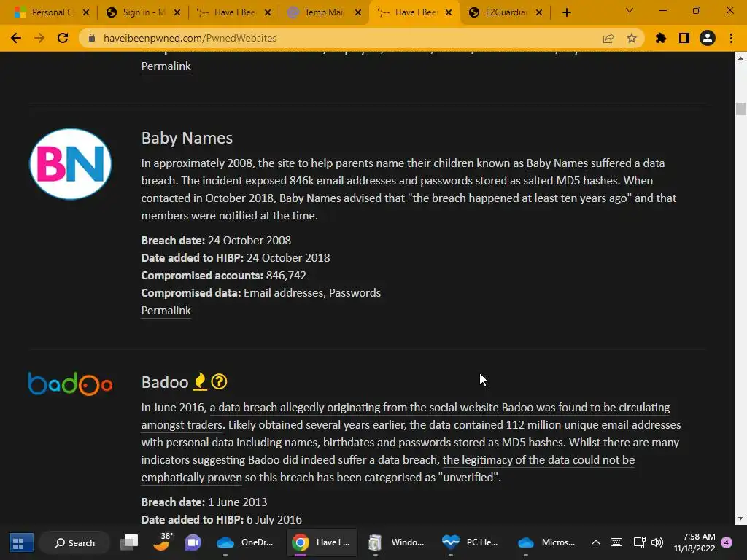Click the Badoo heading text

(x=165, y=382)
